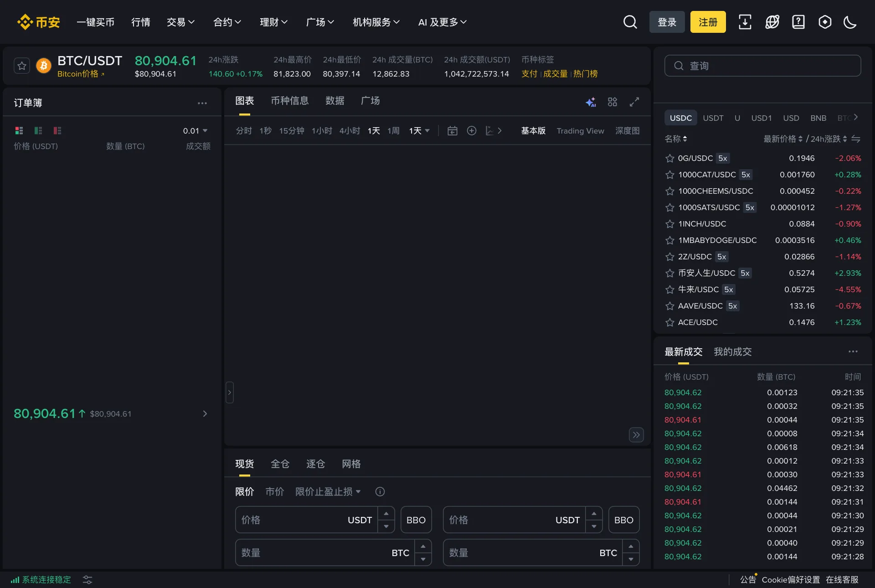Open the connection preferences sliders icon
This screenshot has height=588, width=875.
(x=87, y=580)
